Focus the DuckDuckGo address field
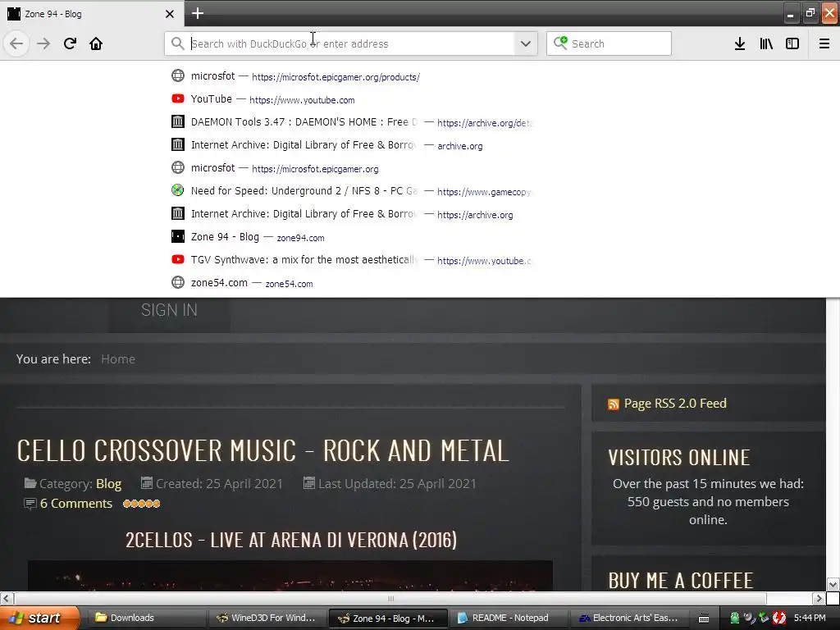840x630 pixels. tap(351, 43)
